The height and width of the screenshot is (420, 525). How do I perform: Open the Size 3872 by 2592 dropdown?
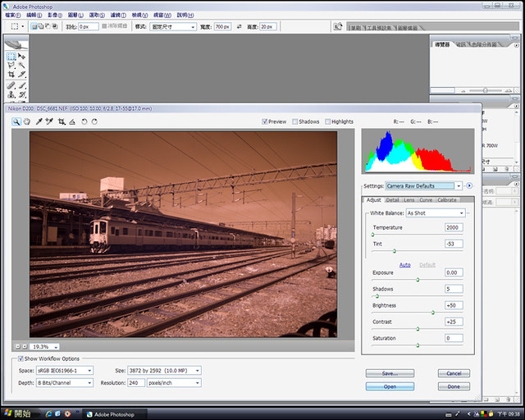click(x=164, y=371)
